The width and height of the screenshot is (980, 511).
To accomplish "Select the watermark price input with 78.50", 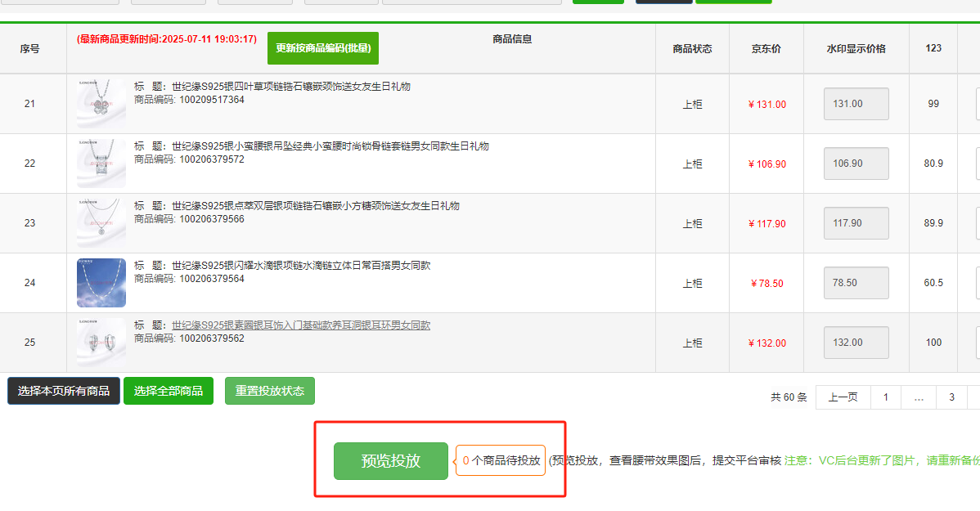I will tap(856, 283).
